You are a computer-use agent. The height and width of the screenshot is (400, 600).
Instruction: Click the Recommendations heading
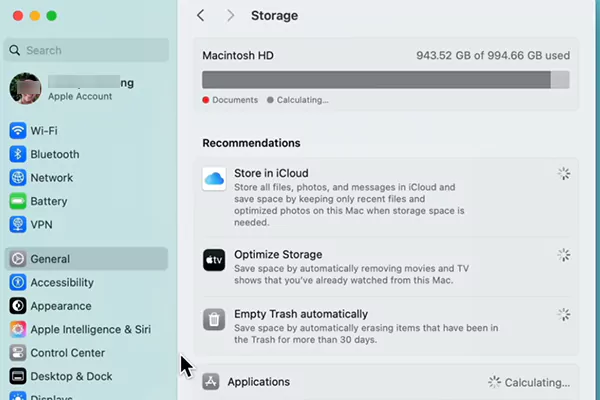click(251, 143)
